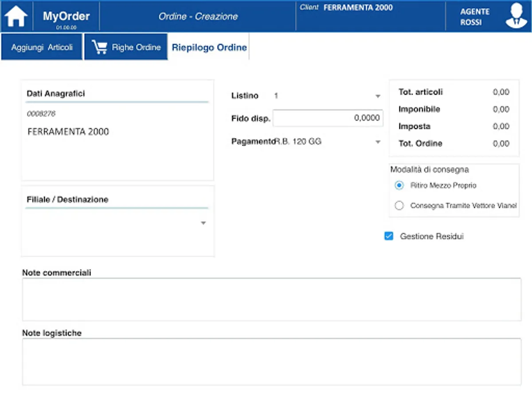Viewport: 532px width, 399px height.
Task: Select Consegna Tramite Vettore radio button
Action: tap(399, 206)
